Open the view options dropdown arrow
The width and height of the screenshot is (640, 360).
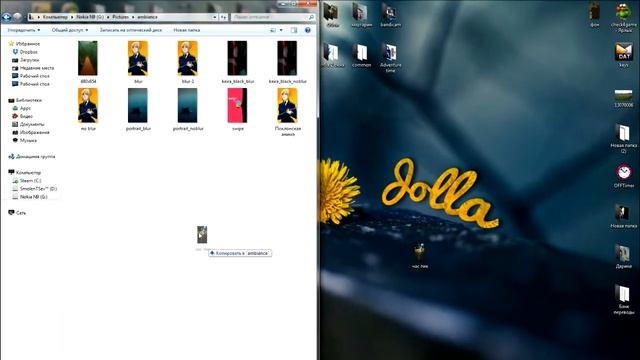[281, 30]
